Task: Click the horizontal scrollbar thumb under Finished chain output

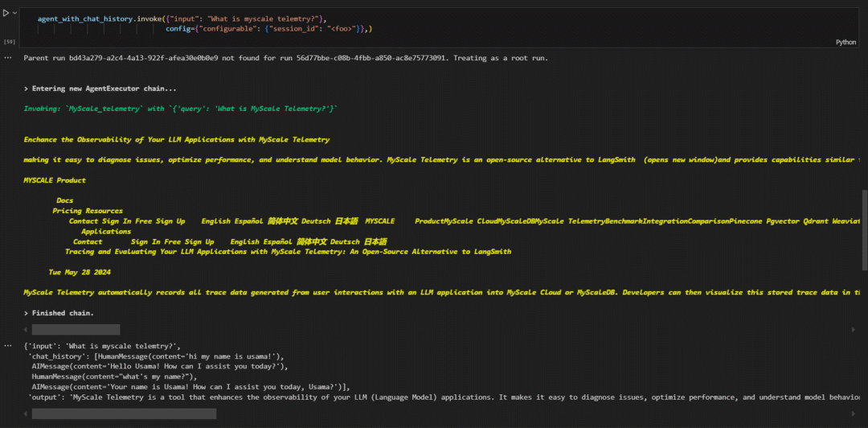Action: click(76, 330)
